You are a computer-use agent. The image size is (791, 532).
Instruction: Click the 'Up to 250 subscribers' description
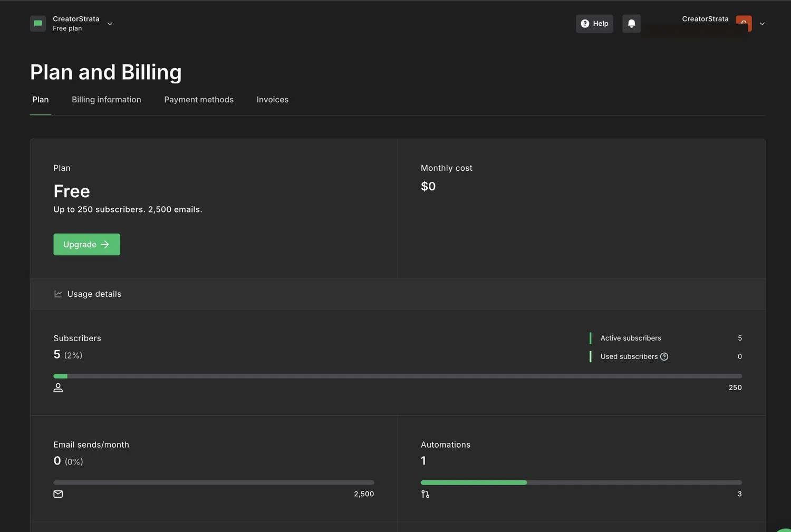[x=128, y=209]
